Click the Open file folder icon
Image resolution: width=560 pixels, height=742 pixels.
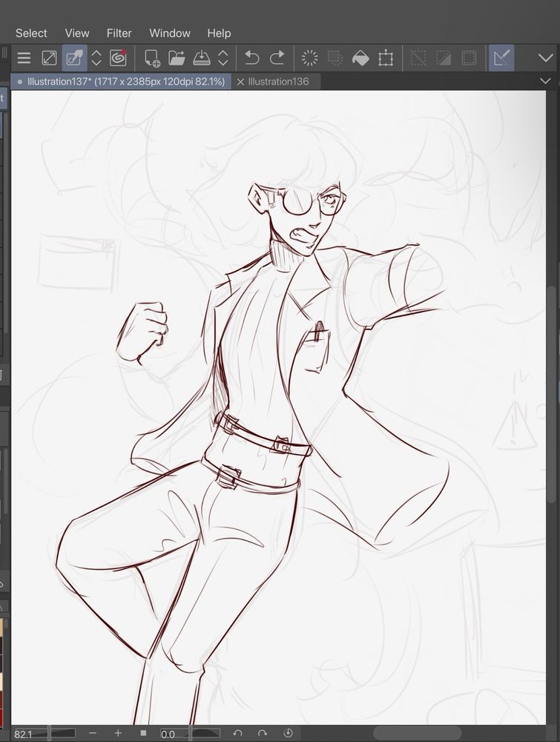(x=177, y=58)
